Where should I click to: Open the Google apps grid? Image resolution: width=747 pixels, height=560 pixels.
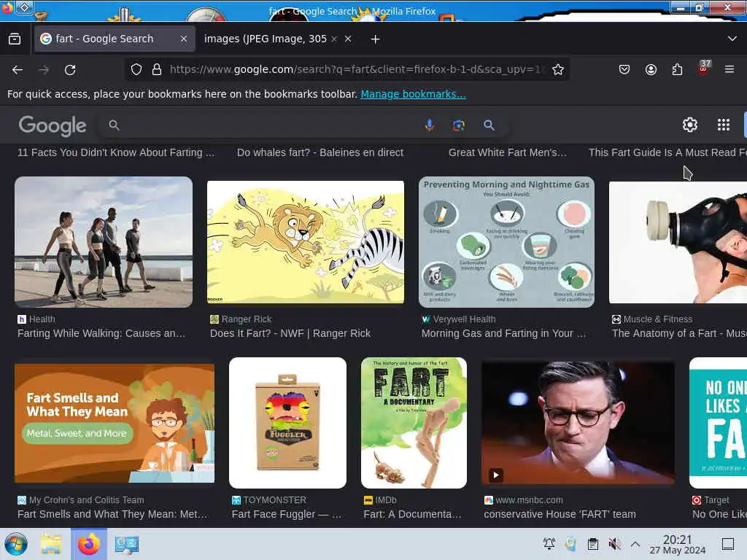[x=723, y=125]
